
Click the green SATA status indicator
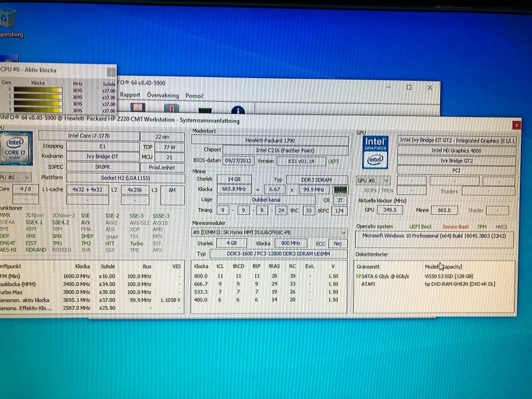359,276
